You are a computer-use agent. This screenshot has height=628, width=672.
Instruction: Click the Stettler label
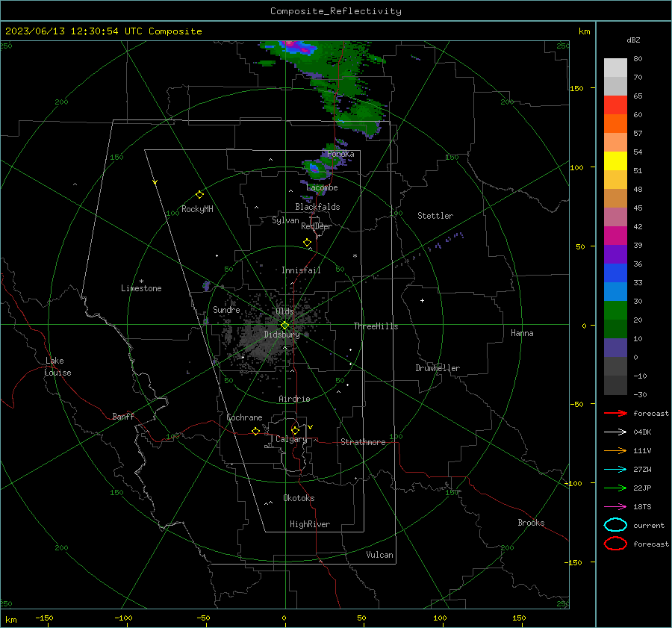click(x=435, y=216)
